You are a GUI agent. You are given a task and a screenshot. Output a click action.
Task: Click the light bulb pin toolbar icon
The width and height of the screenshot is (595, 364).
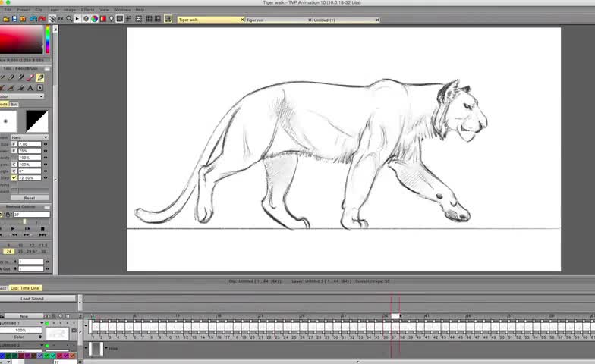111,18
